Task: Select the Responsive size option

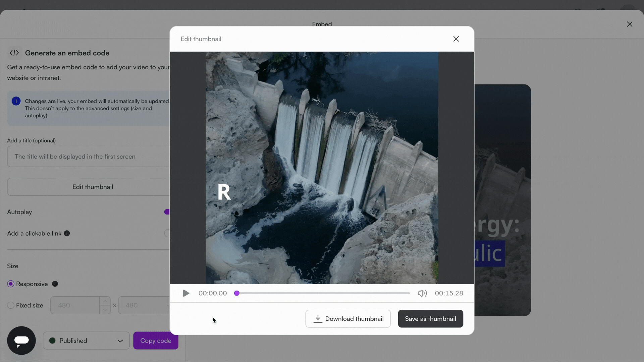Action: click(11, 284)
